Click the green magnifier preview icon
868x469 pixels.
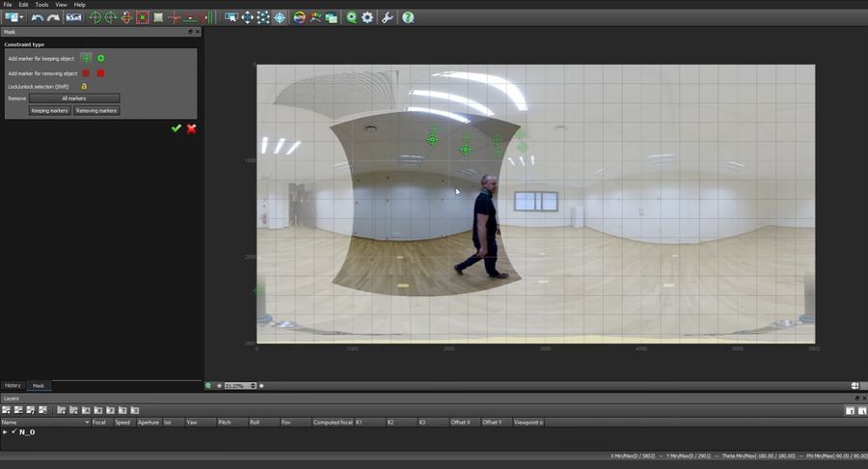[351, 17]
